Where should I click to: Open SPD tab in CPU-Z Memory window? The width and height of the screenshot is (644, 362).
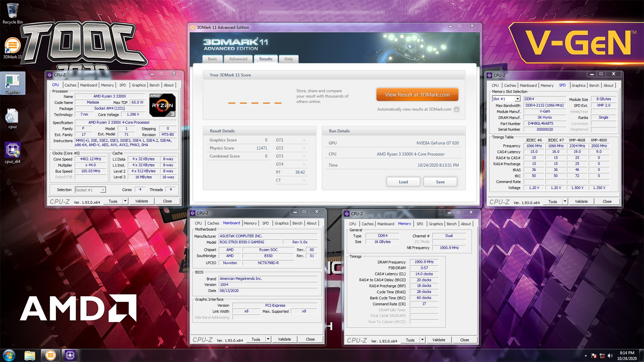click(x=420, y=224)
